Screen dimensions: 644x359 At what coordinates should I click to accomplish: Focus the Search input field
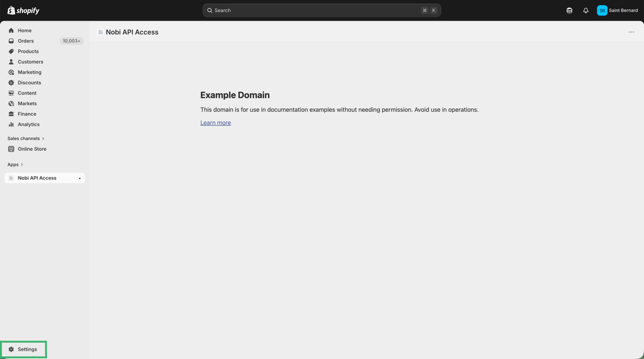[x=322, y=10]
